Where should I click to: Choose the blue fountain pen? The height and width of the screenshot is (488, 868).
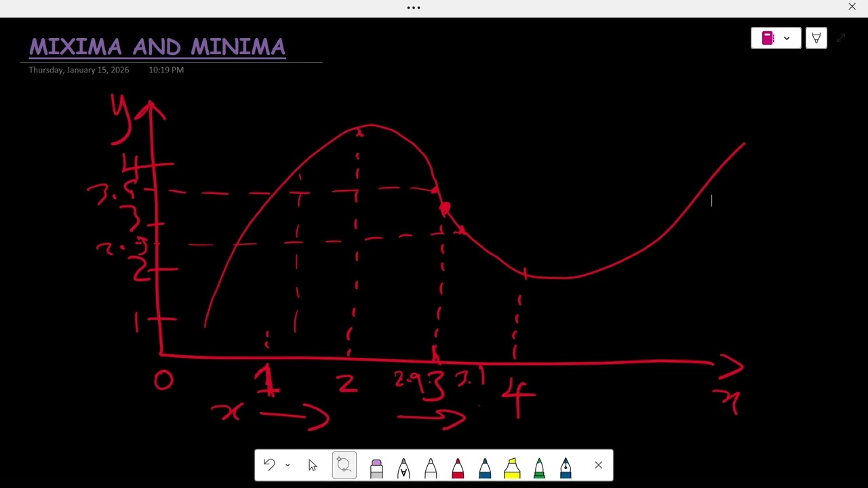[566, 468]
